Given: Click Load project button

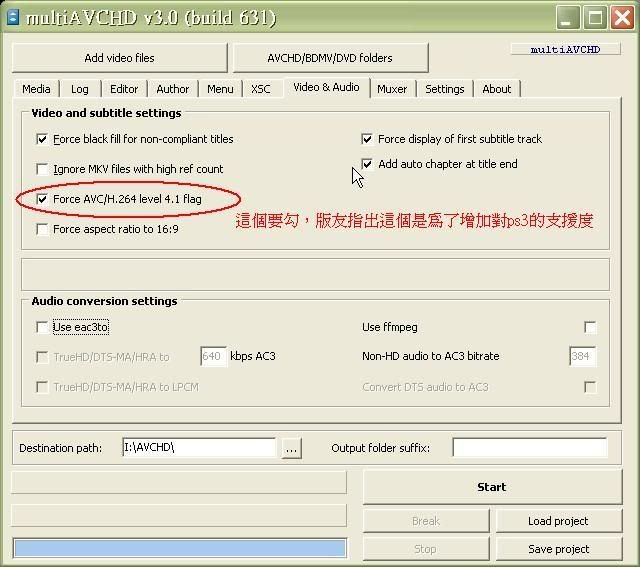Looking at the screenshot, I should 559,521.
